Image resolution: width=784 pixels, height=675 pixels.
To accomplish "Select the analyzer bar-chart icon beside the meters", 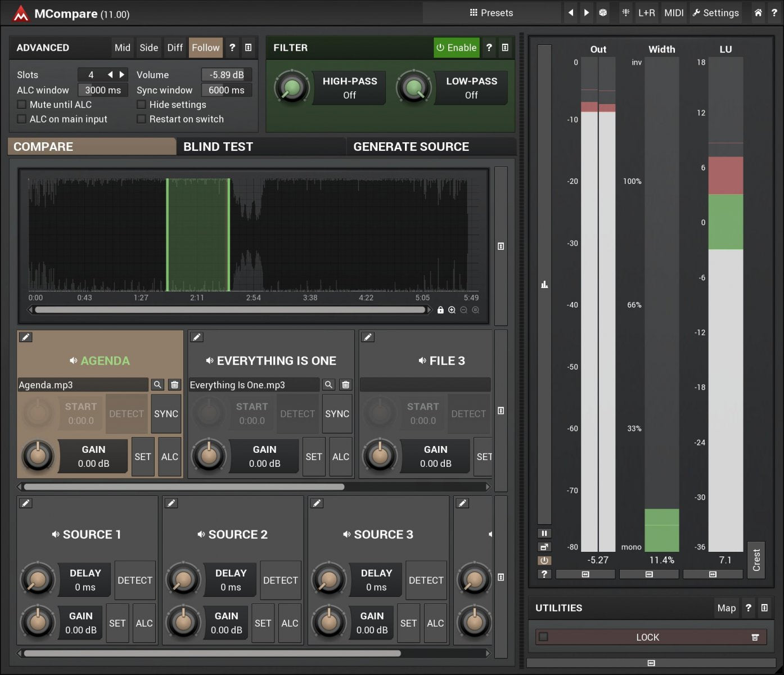I will 543,285.
